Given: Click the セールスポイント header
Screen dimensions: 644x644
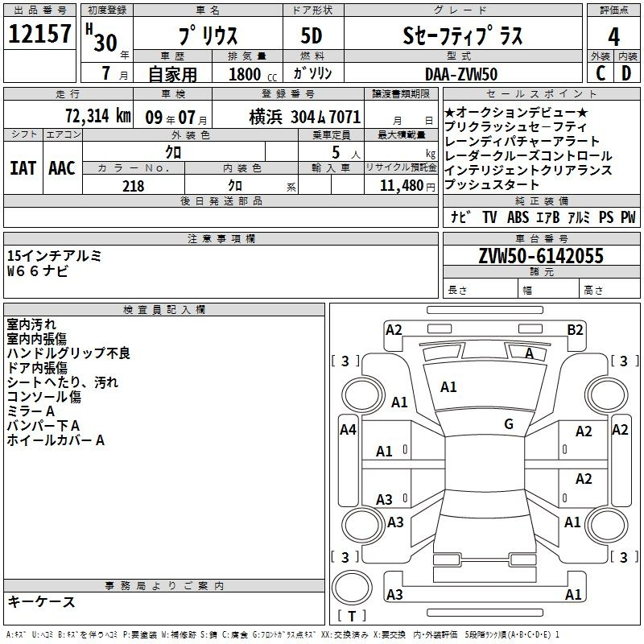Looking at the screenshot, I should coord(541,93).
